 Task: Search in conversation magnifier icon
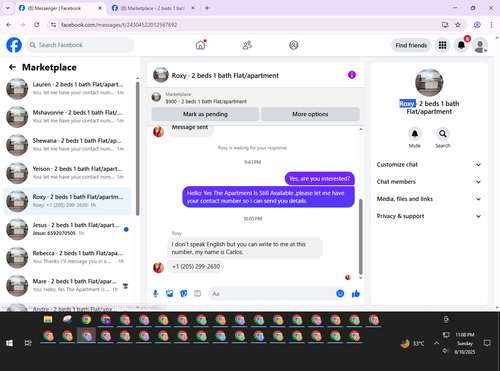click(443, 134)
